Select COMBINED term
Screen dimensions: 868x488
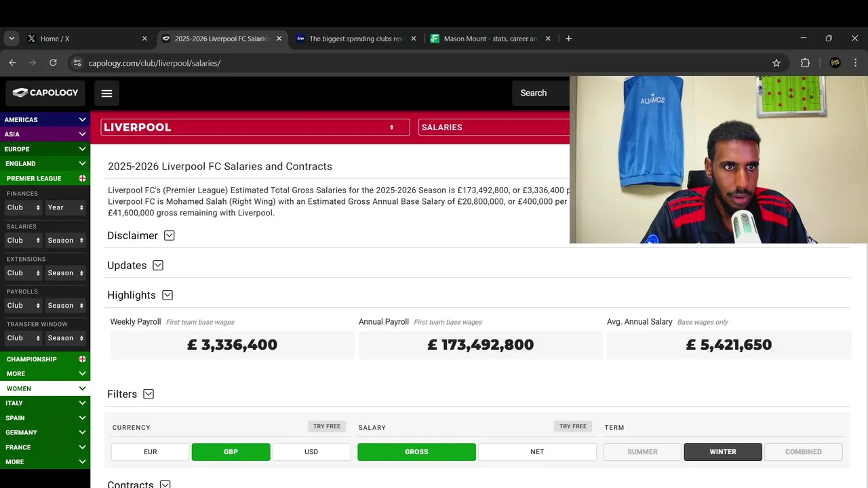tap(804, 451)
